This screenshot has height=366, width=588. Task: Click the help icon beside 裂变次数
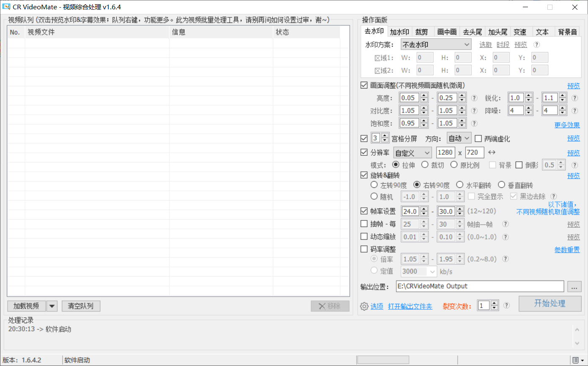point(506,305)
